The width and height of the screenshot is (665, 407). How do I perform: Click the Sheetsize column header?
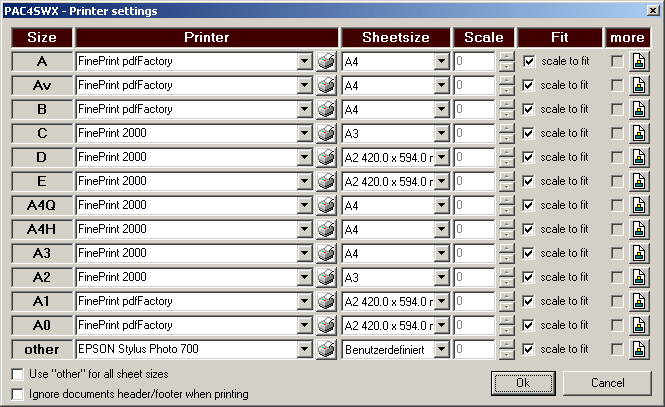396,38
